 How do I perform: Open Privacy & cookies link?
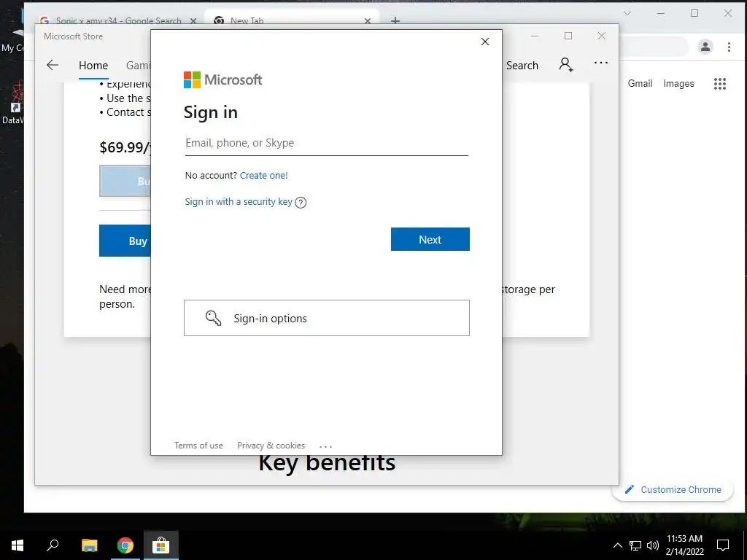(271, 446)
